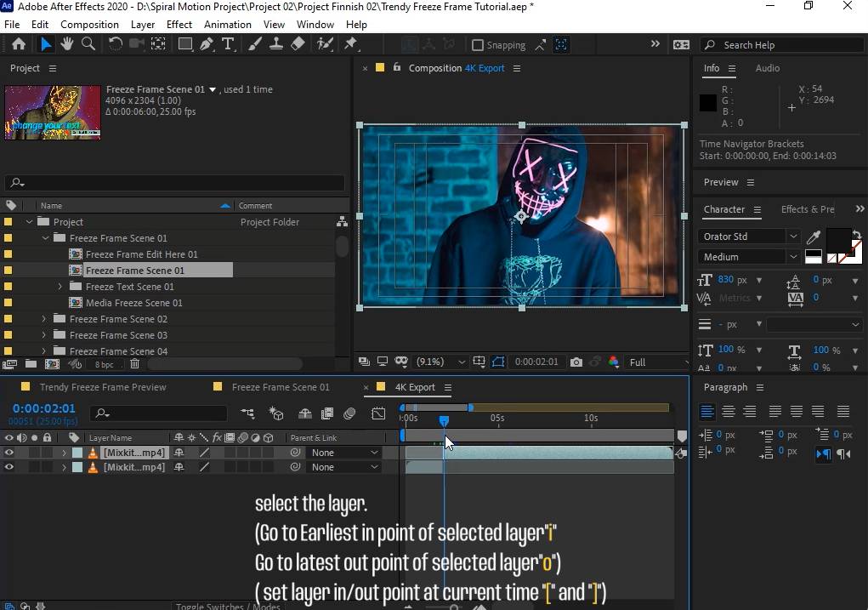868x610 pixels.
Task: Open the Composition menu
Action: coord(89,25)
